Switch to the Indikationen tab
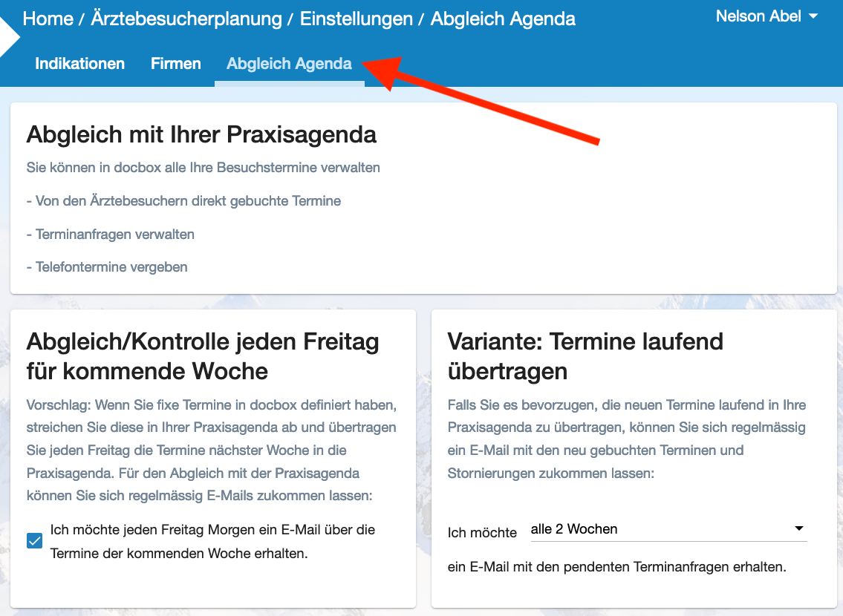The image size is (843, 616). [x=79, y=64]
